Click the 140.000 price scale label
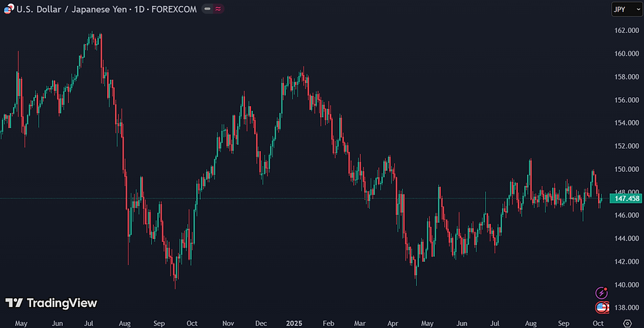Viewport: 644px width, 328px height. click(x=627, y=285)
